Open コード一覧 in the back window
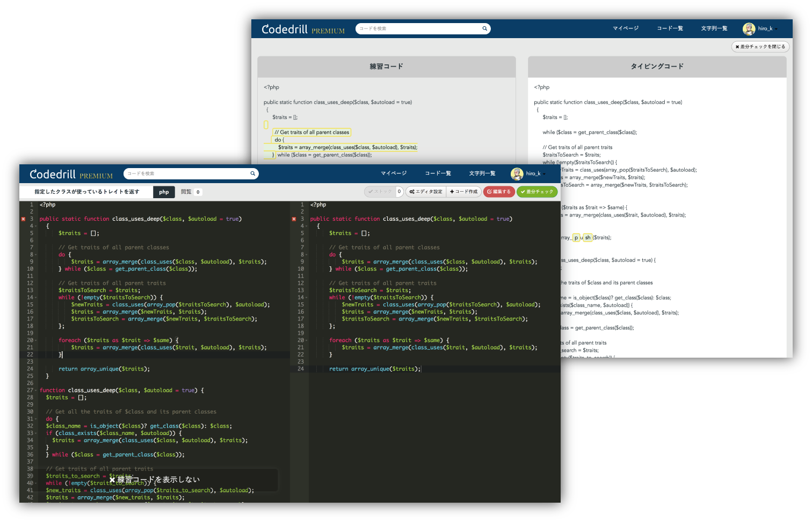The width and height of the screenshot is (812, 522). (670, 28)
